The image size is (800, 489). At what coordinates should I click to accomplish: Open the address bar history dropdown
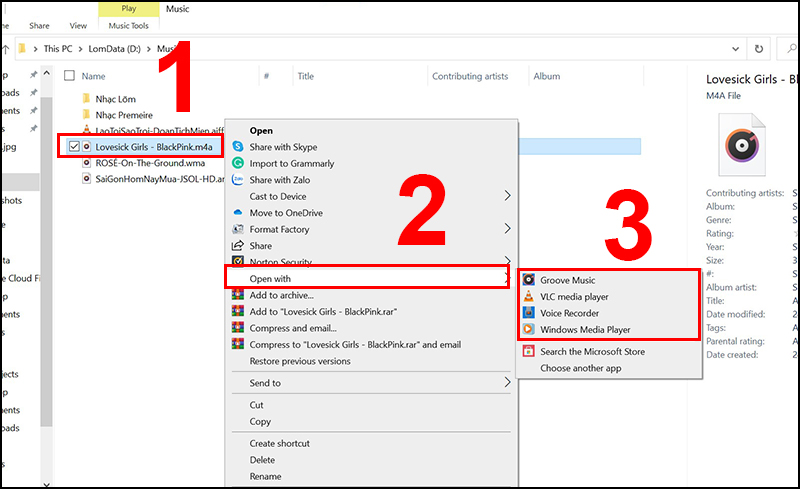[x=735, y=49]
